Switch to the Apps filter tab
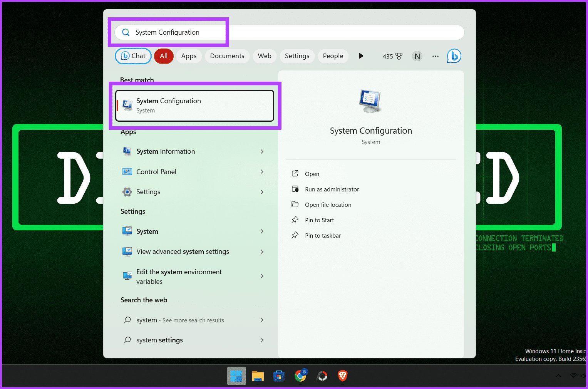This screenshot has height=389, width=588. click(x=189, y=56)
